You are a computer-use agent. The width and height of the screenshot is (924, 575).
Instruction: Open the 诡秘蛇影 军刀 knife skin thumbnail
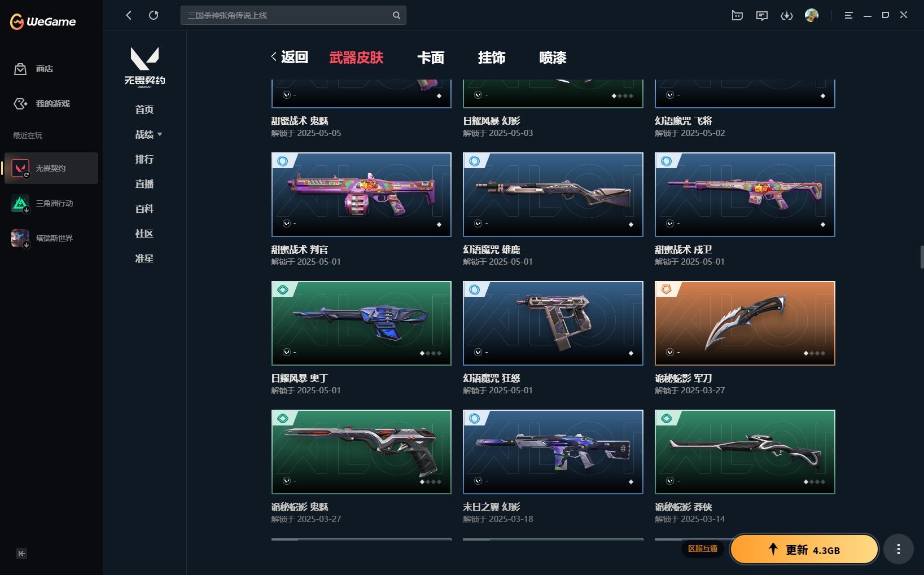(x=745, y=323)
